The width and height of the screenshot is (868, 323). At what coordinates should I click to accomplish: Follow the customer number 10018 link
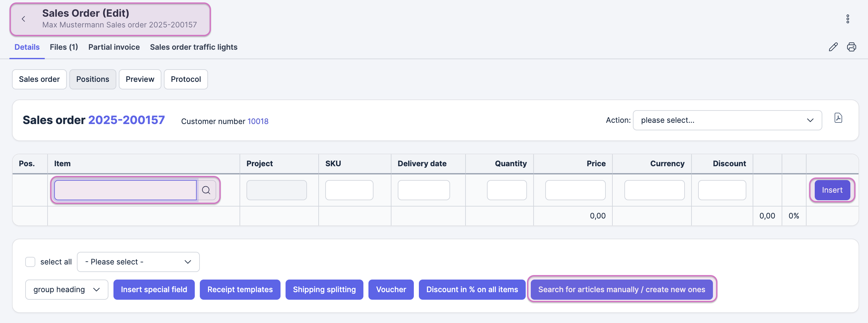coord(258,121)
